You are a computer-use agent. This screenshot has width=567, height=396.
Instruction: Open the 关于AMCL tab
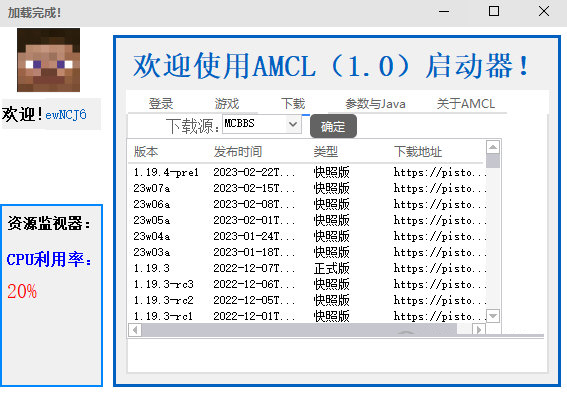[466, 104]
